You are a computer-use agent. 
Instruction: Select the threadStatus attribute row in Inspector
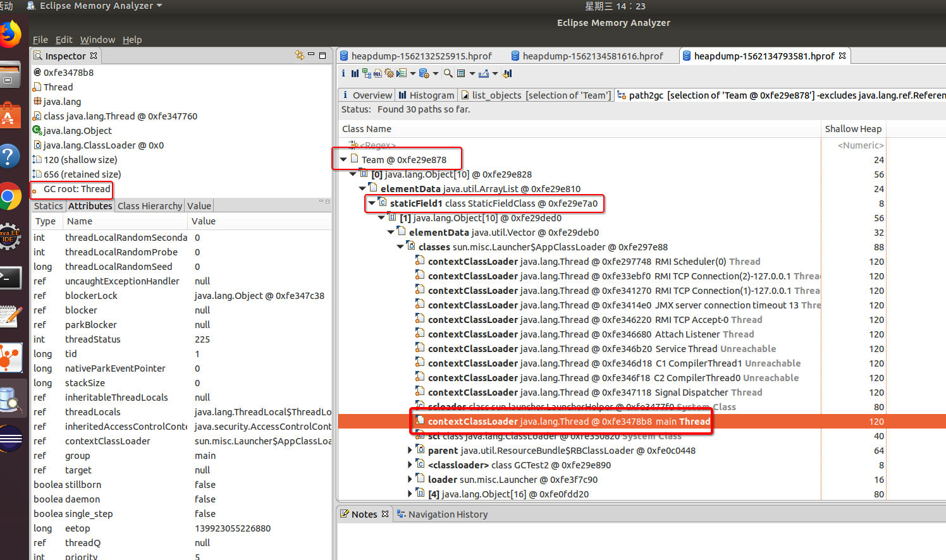click(x=181, y=339)
